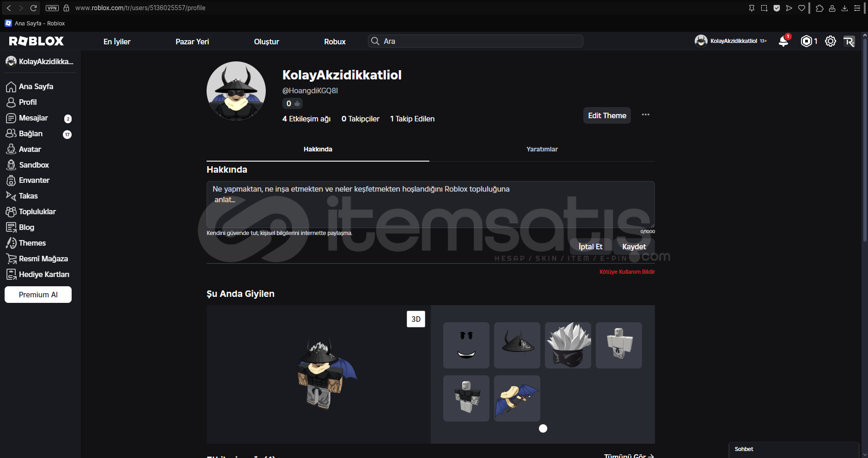Click the Blog icon in the sidebar
The image size is (868, 458).
11,227
